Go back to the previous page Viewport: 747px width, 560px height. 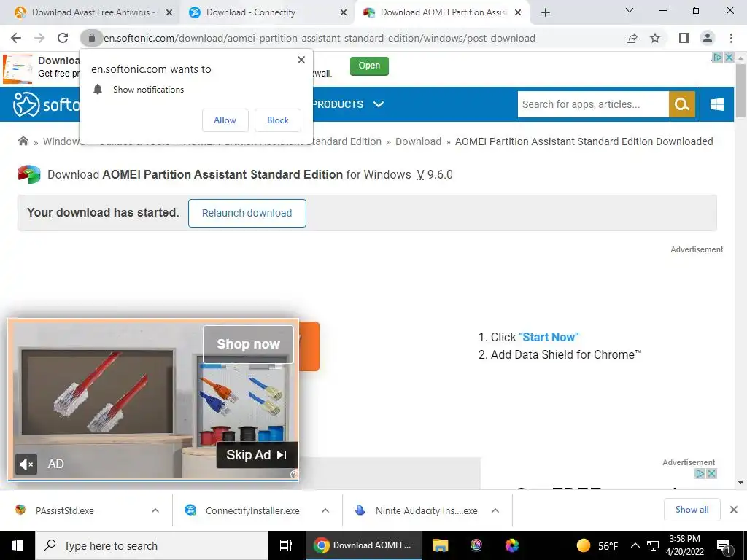coord(16,38)
